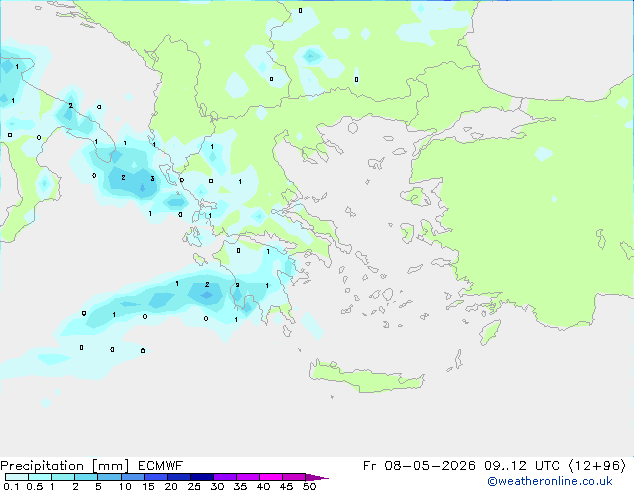Click the '3' precipitation value on map
634x490 pixels.
click(152, 178)
